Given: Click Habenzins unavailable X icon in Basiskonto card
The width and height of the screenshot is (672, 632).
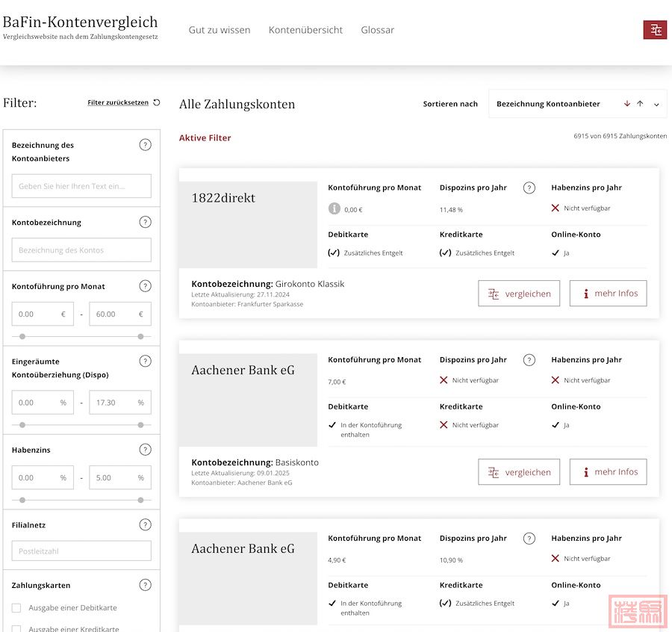Looking at the screenshot, I should (555, 380).
